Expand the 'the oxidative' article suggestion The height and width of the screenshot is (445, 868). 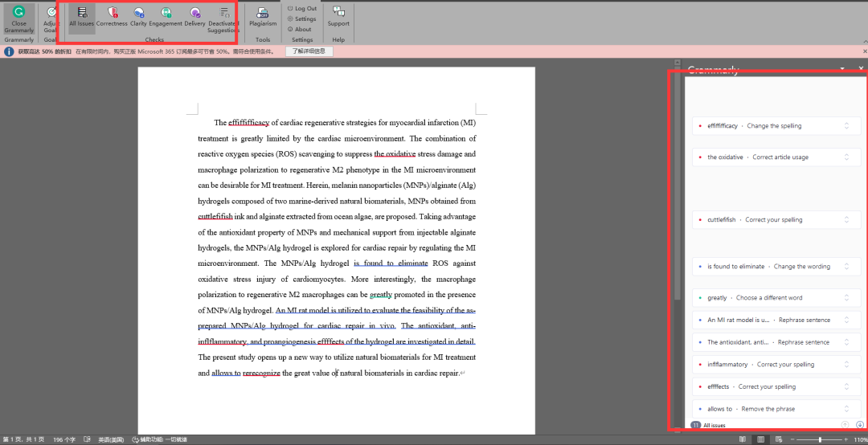(776, 157)
